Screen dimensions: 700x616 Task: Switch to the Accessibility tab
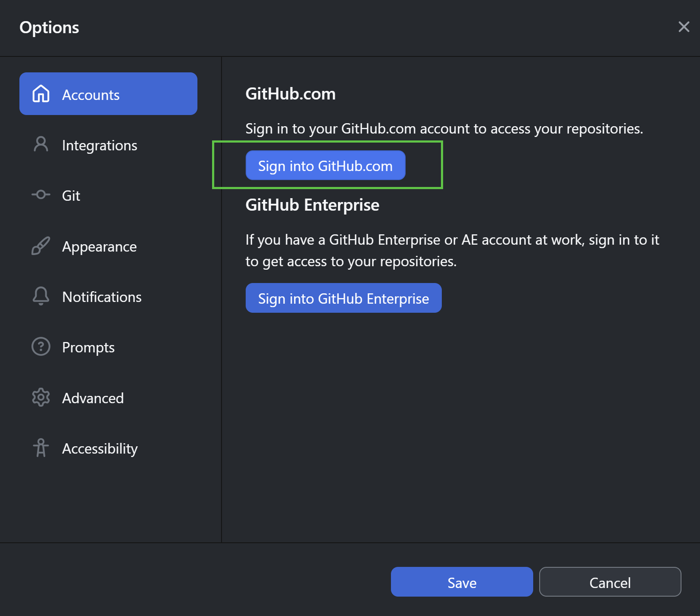pyautogui.click(x=108, y=448)
